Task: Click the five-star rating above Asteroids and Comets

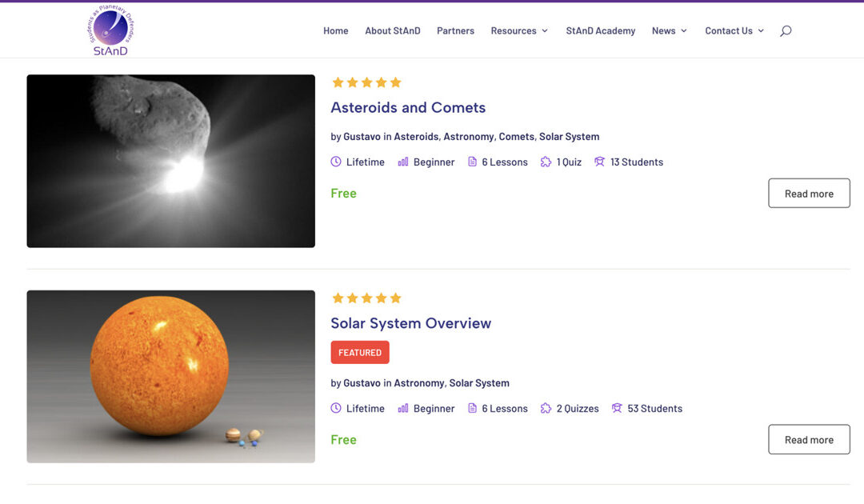Action: 366,82
